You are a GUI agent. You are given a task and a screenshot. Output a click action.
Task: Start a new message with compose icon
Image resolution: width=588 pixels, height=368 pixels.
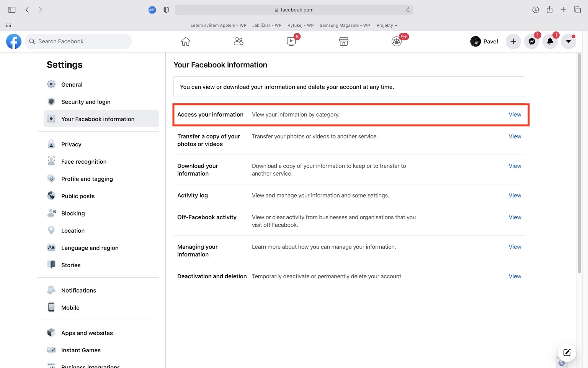click(x=567, y=353)
